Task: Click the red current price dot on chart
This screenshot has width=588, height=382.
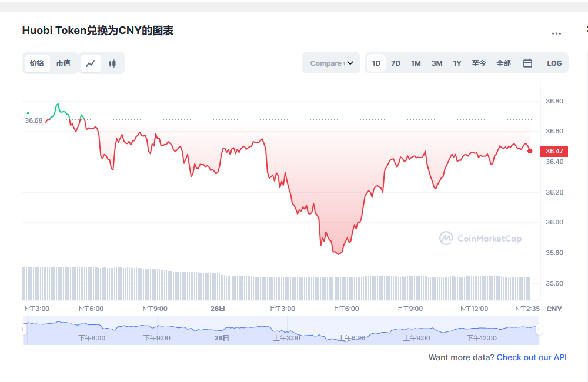Action: 530,151
